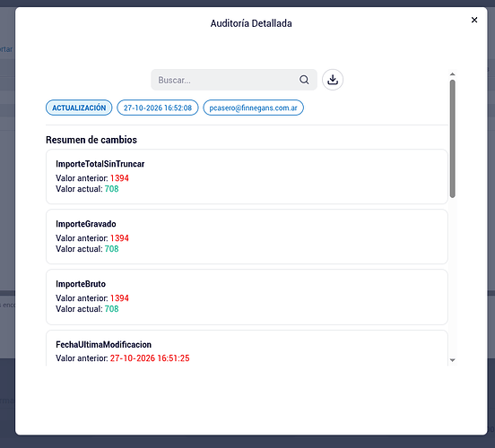Click the magnifier search icon
495x448 pixels.
click(304, 80)
